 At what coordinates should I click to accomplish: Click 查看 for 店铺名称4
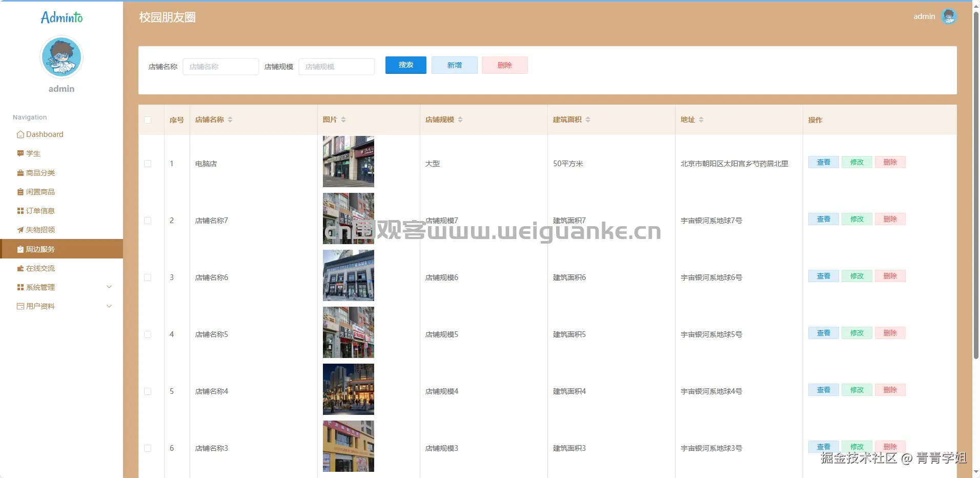click(x=824, y=390)
